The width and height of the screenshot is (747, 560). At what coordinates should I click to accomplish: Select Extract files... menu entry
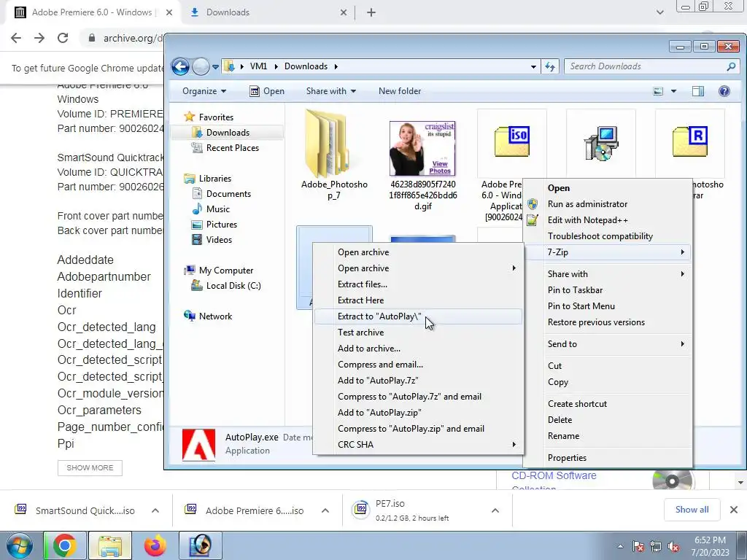pos(418,284)
